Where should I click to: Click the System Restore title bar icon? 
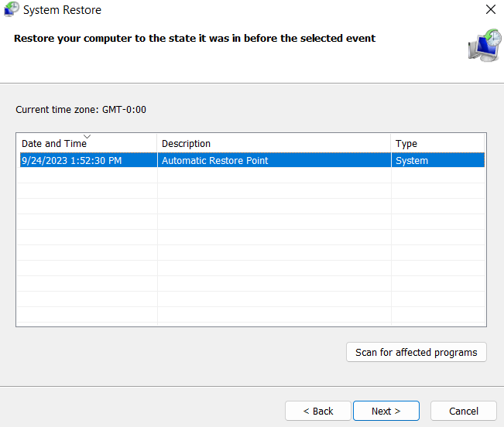(12, 10)
